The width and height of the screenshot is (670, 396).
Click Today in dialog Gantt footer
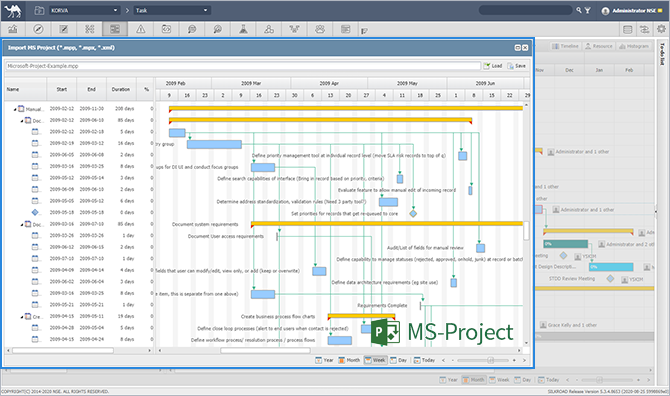point(424,360)
